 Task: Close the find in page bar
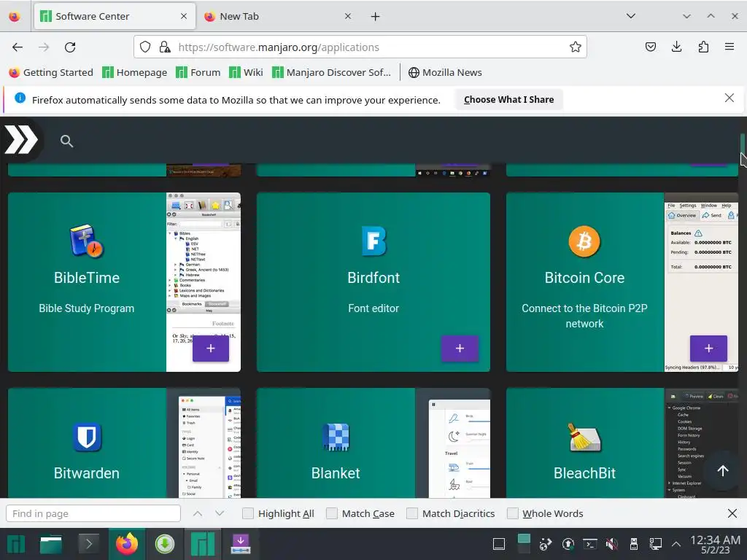pos(732,513)
